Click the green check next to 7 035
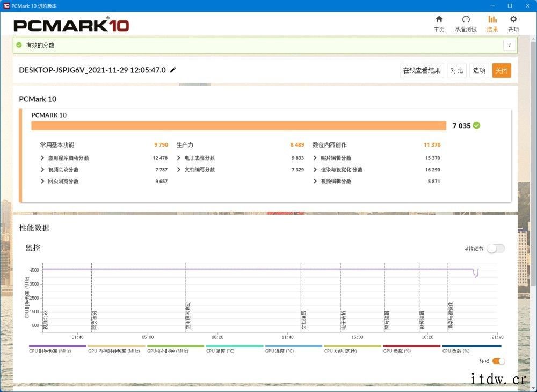 (476, 126)
